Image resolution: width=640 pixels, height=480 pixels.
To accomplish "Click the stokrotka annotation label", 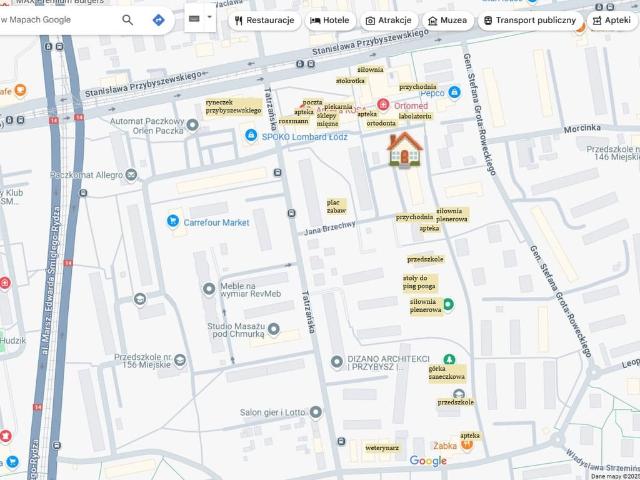I will click(x=350, y=81).
